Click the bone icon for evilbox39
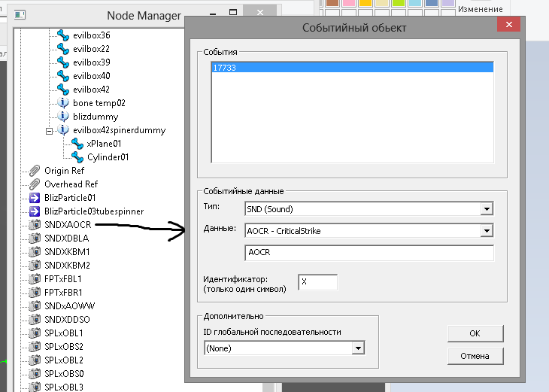The image size is (549, 392). tap(63, 62)
